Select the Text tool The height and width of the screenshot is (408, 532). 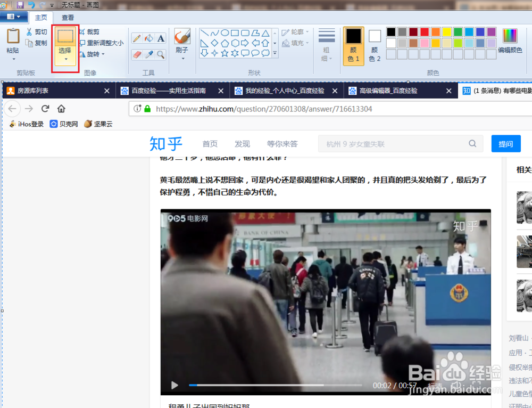coord(161,38)
